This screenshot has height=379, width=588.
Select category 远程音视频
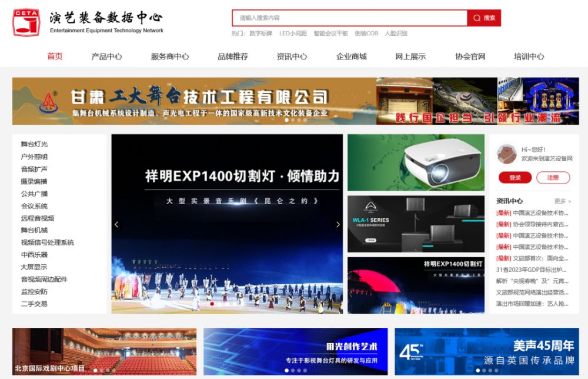click(38, 218)
